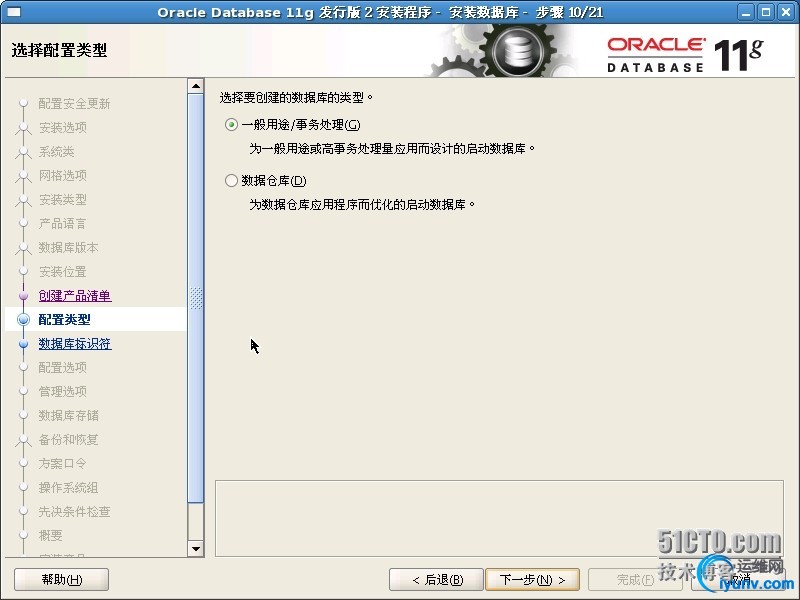800x600 pixels.
Task: Click the 安装选项 step text
Action: [x=63, y=127]
